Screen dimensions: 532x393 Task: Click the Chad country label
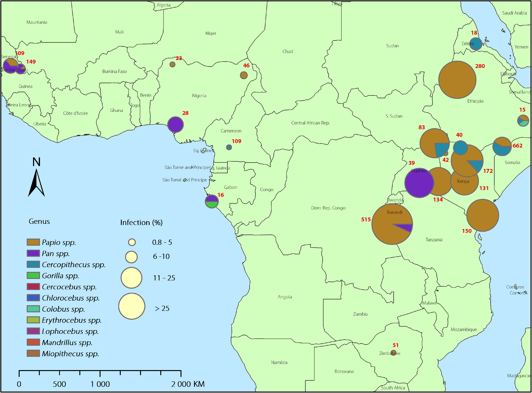click(x=288, y=51)
